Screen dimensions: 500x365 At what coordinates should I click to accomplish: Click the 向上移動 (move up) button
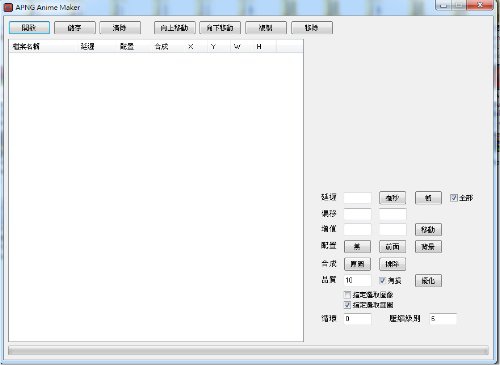click(174, 28)
